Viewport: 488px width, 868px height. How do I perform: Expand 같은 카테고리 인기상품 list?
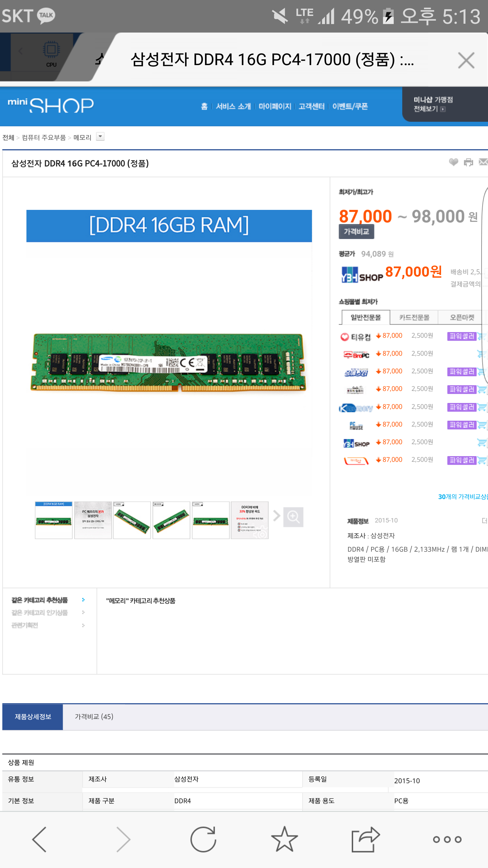pyautogui.click(x=83, y=612)
